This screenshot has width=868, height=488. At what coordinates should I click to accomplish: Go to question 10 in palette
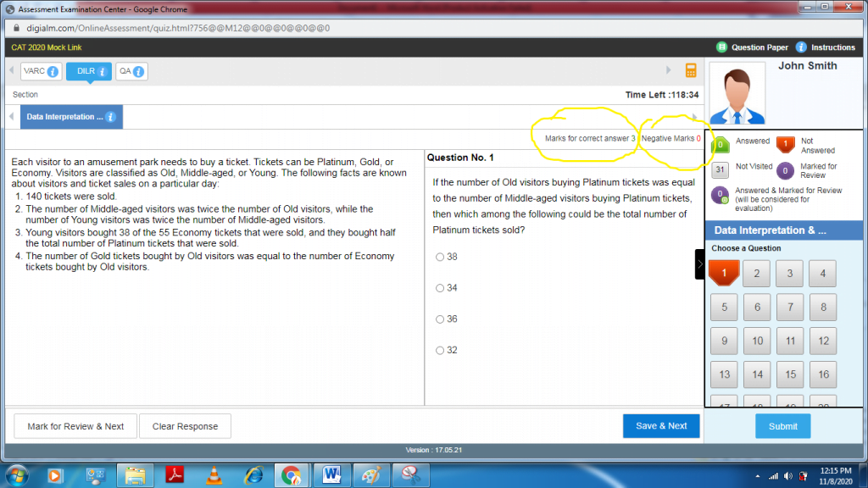(757, 341)
